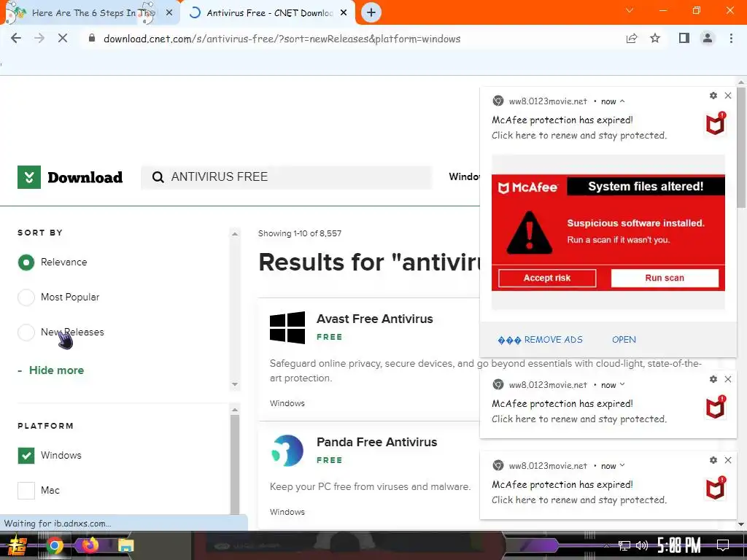Open Chrome from the taskbar
Viewport: 747px width, 560px height.
pos(55,545)
